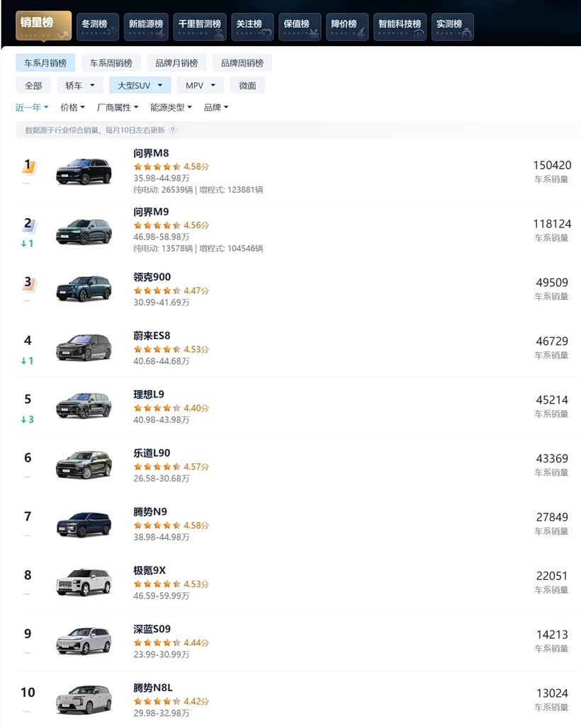Open the 蔚来ES8 model link
Image resolution: width=581 pixels, height=728 pixels.
[x=152, y=336]
